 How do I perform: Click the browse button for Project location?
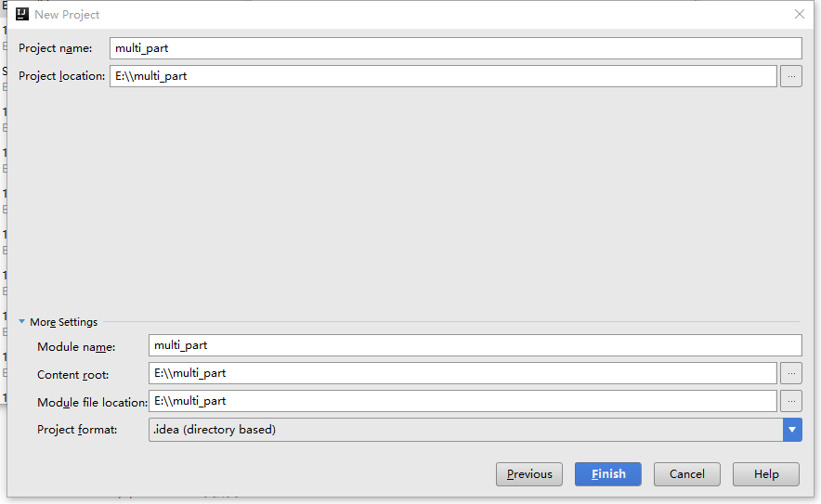pyautogui.click(x=791, y=76)
